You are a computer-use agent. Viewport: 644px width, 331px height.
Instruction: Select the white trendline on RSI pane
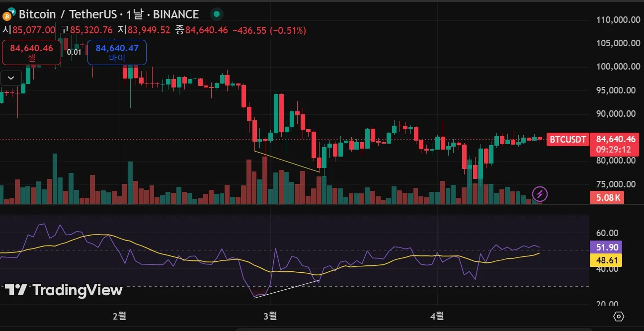tap(287, 289)
